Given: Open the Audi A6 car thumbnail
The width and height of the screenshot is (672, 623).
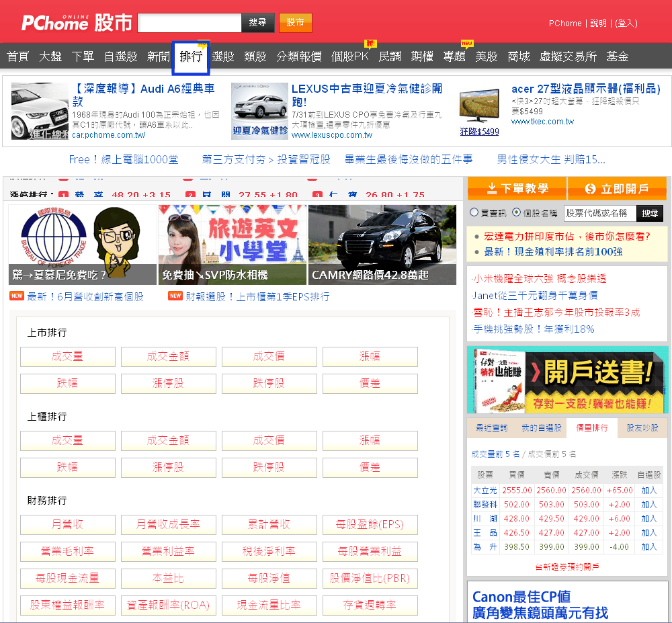Looking at the screenshot, I should click(x=40, y=111).
